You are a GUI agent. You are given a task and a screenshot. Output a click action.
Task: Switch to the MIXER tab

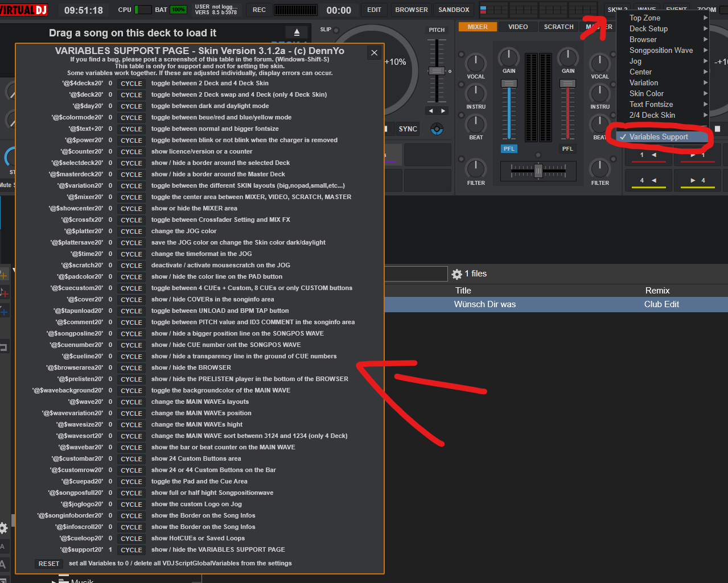pos(478,27)
